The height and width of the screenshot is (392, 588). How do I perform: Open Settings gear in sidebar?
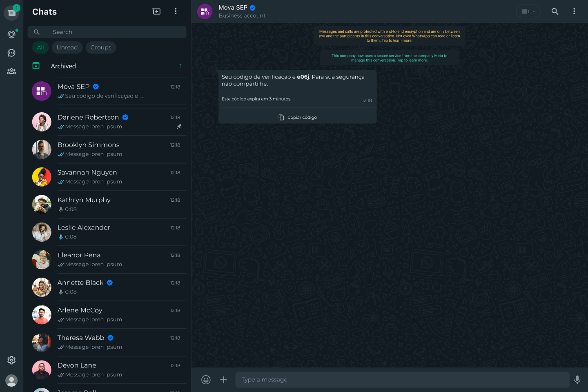pos(11,360)
